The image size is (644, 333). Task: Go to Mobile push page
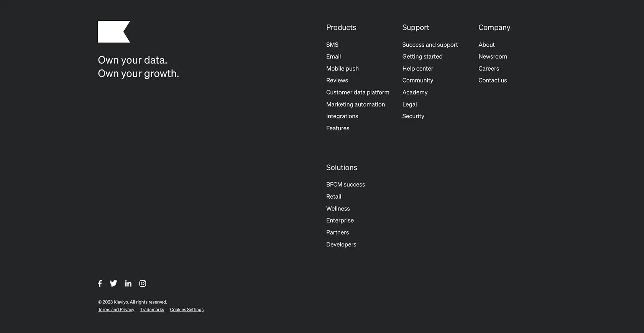click(342, 69)
